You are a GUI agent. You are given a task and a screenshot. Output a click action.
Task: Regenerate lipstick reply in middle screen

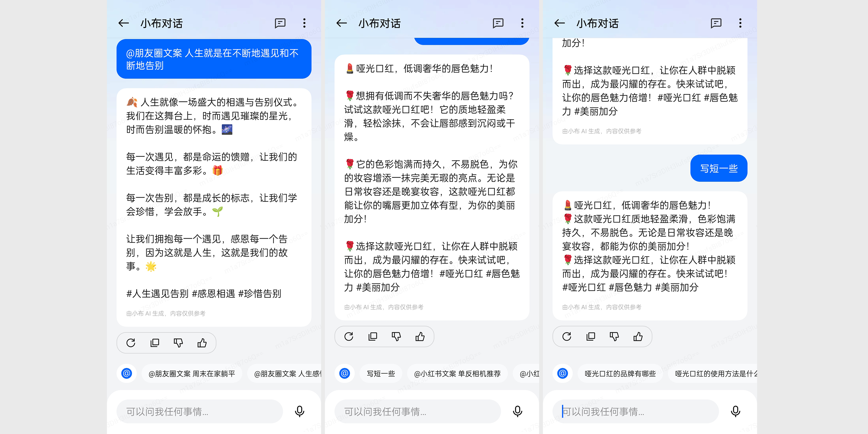349,336
